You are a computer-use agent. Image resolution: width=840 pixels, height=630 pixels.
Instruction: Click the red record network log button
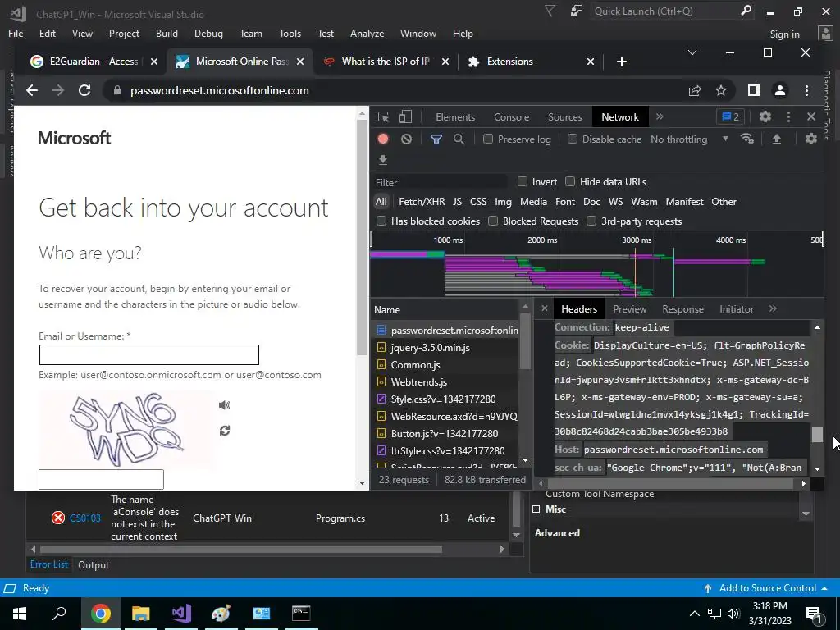[382, 139]
